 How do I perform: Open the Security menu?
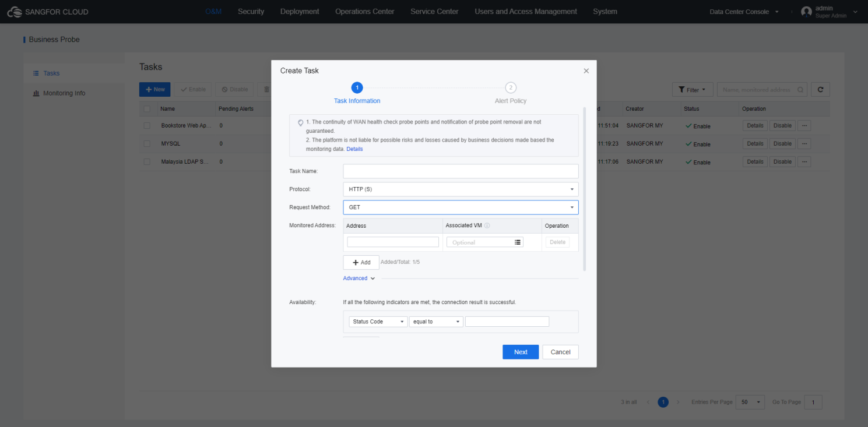251,12
